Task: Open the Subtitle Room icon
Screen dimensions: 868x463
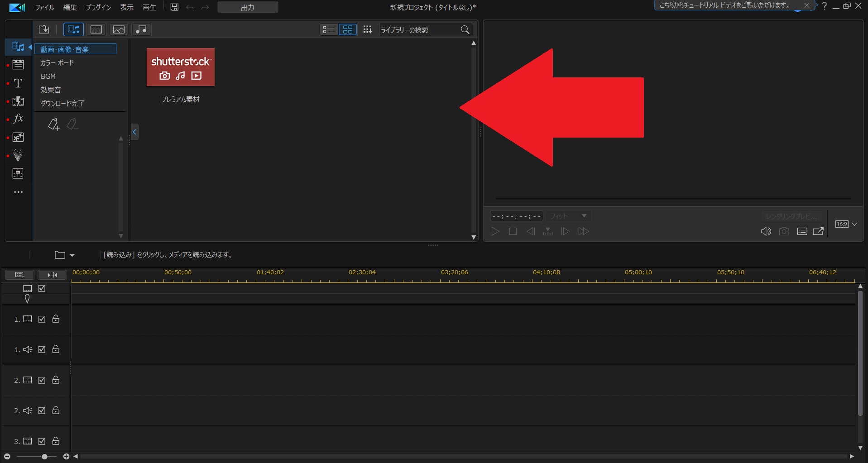Action: point(18,173)
